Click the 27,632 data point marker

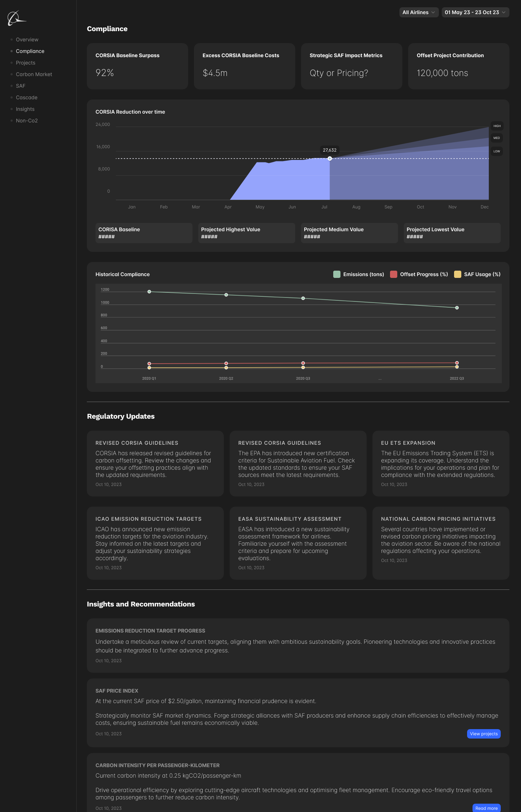(x=330, y=158)
